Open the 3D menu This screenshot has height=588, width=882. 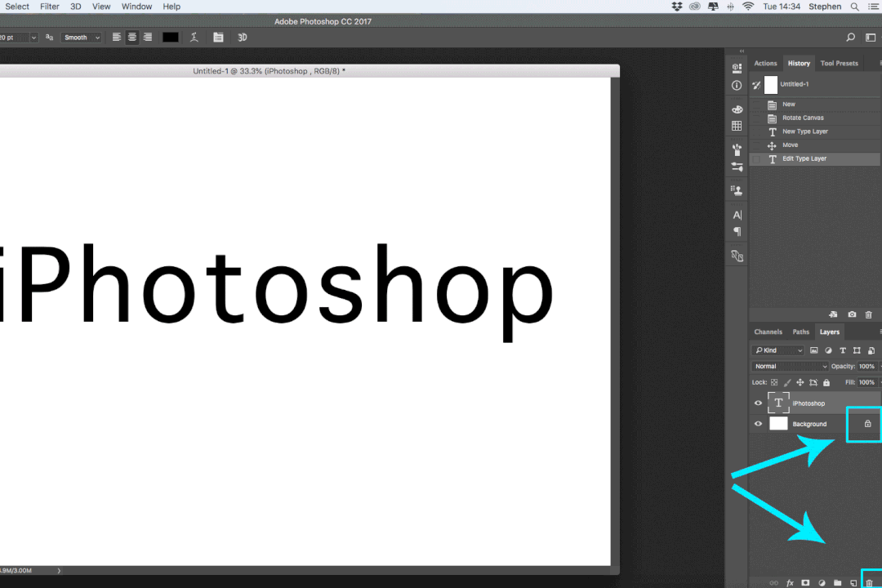click(75, 7)
